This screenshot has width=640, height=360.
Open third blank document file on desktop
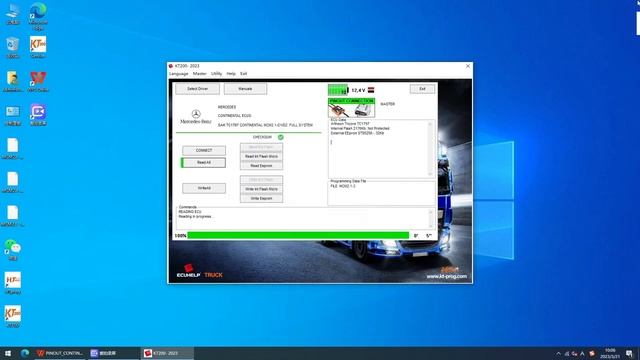click(x=13, y=216)
